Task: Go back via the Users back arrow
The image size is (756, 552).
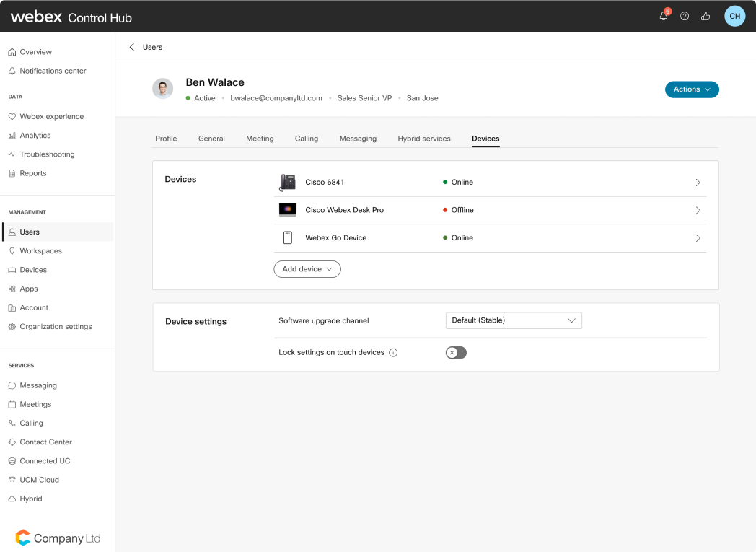Action: [131, 47]
